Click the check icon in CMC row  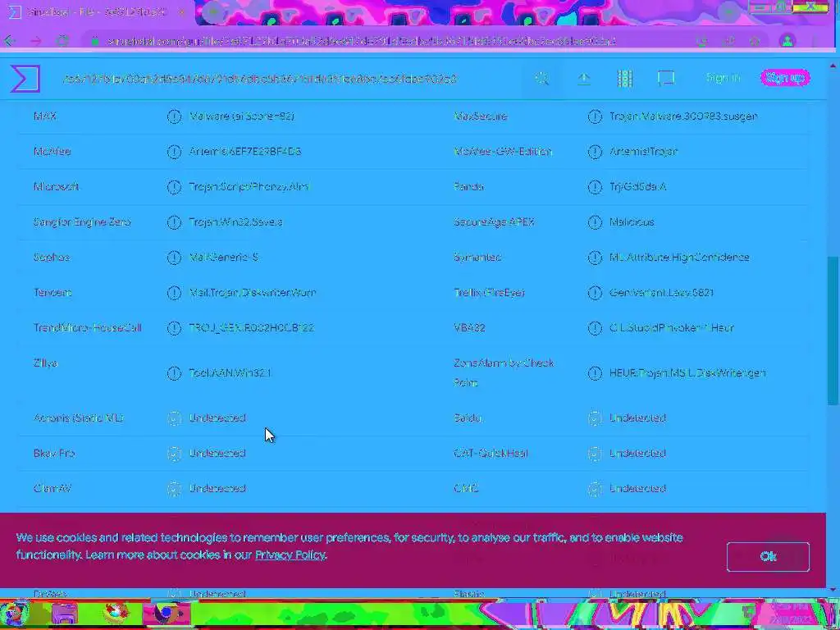[x=595, y=489]
